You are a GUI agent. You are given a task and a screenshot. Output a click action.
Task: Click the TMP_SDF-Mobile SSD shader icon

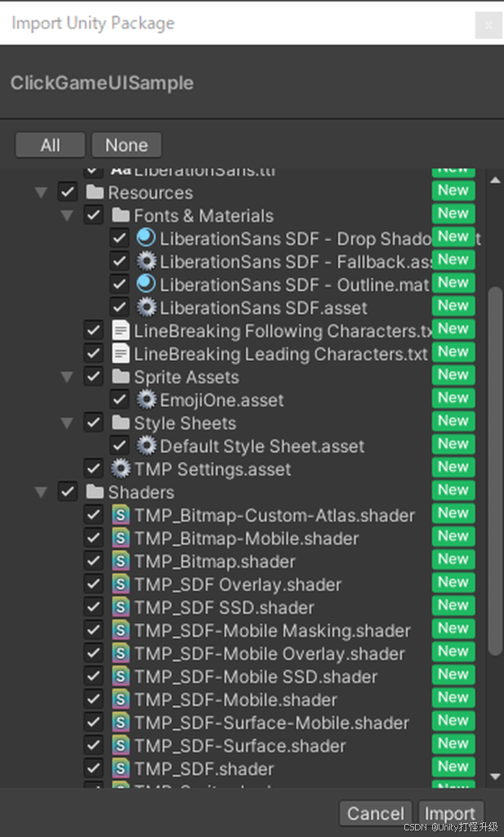(121, 676)
